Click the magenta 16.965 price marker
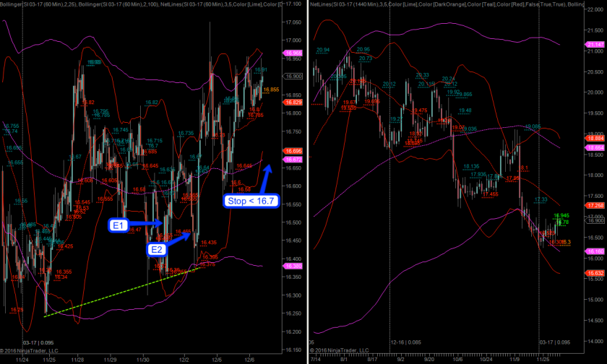Viewport: 607px width, 364px height. pyautogui.click(x=293, y=53)
